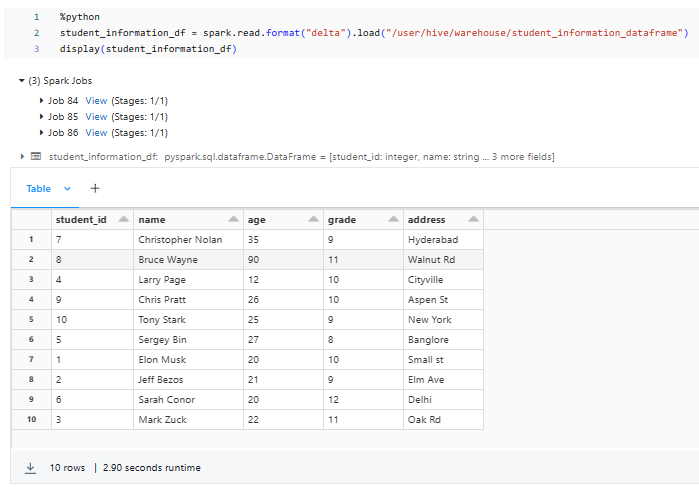Sort table using age column sort icon
699x487 pixels.
click(314, 219)
